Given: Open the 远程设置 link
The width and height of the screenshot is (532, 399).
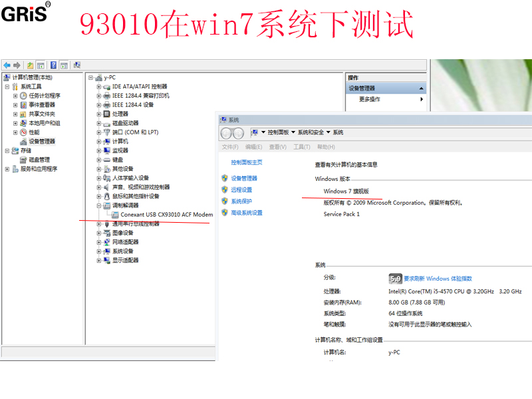Looking at the screenshot, I should click(x=241, y=190).
